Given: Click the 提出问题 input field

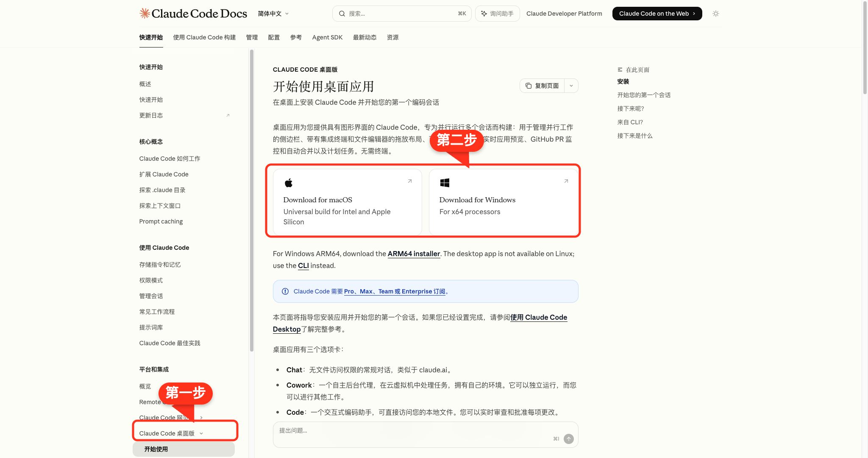Looking at the screenshot, I should pyautogui.click(x=426, y=435).
